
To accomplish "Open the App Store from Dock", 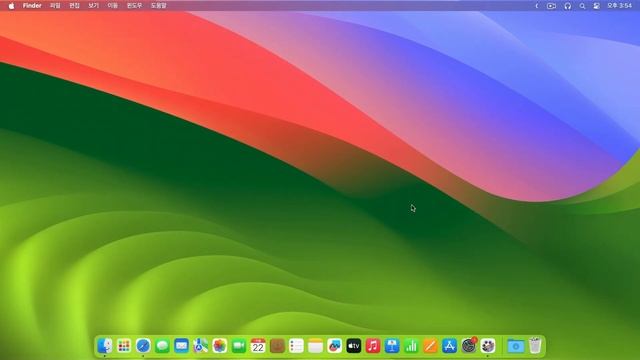I will click(449, 346).
